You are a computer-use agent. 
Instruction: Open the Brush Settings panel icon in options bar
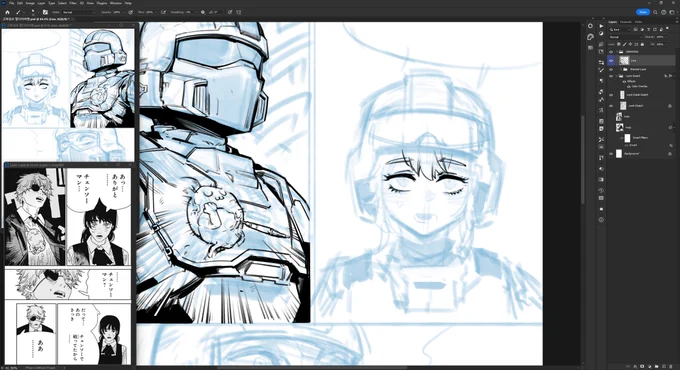click(45, 12)
